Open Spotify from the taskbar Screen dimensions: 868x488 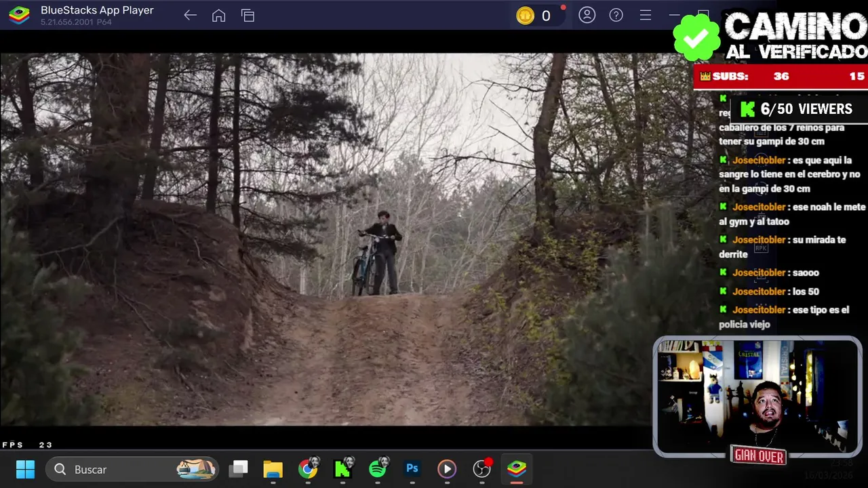tap(378, 468)
